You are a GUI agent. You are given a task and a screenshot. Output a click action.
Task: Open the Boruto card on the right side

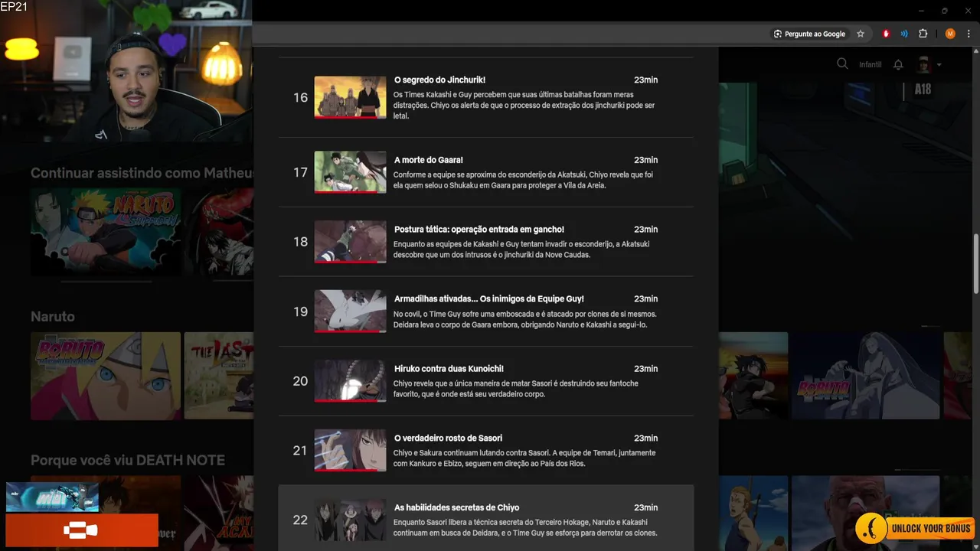[x=865, y=376]
